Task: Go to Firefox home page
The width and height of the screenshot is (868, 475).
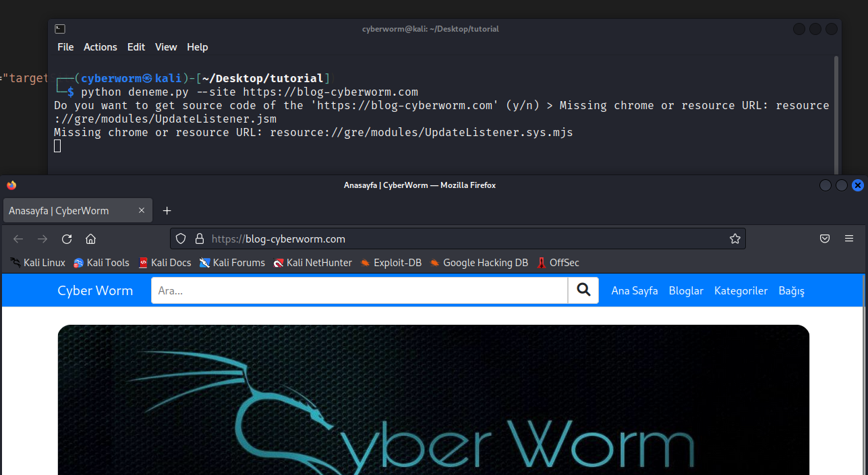Action: coord(90,239)
